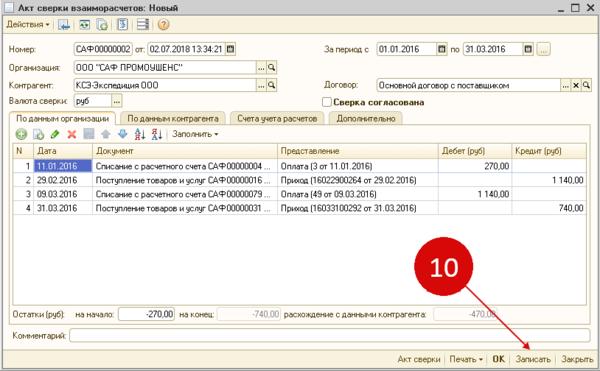Image resolution: width=600 pixels, height=371 pixels.
Task: Click the document structure toolbar icon
Action: pos(122,24)
